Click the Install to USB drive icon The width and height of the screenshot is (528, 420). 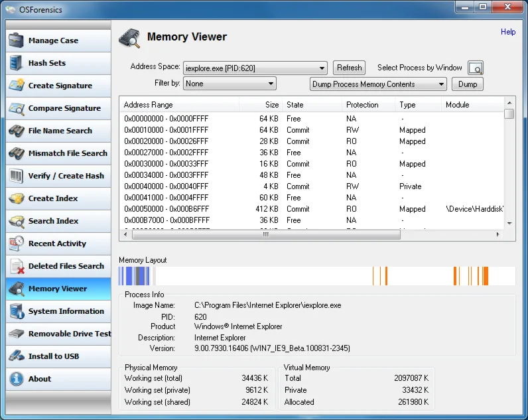coord(17,356)
